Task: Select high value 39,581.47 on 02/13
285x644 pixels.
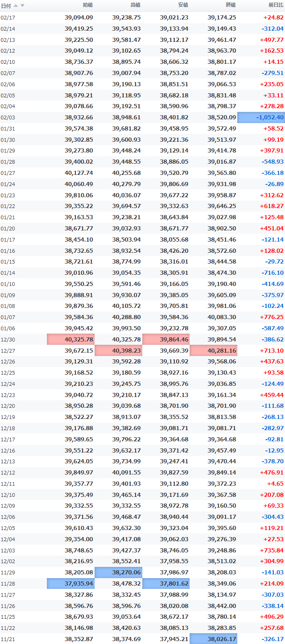Action: click(x=126, y=40)
